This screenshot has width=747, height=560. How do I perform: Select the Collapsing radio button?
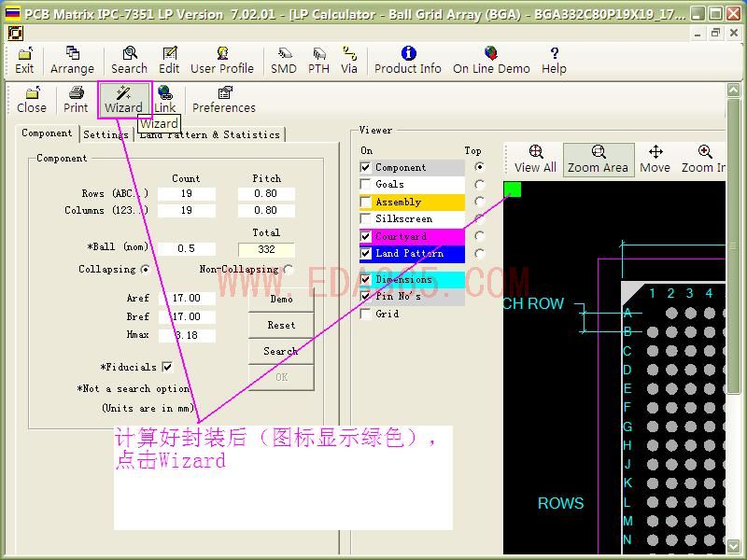click(x=146, y=270)
